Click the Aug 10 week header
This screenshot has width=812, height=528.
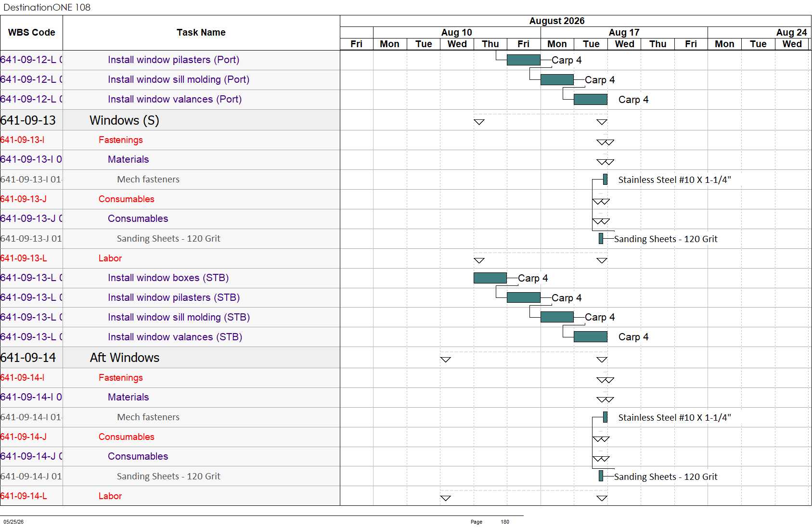tap(457, 32)
